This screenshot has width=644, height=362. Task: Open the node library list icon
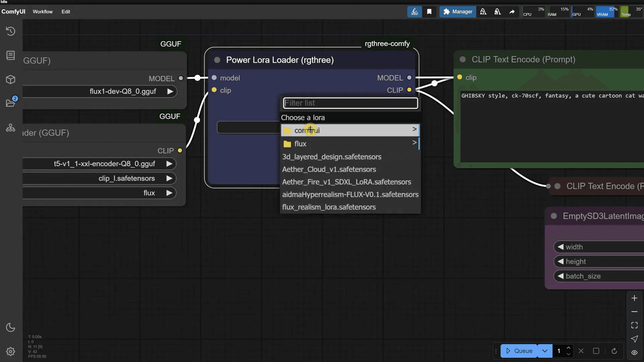pos(10,55)
